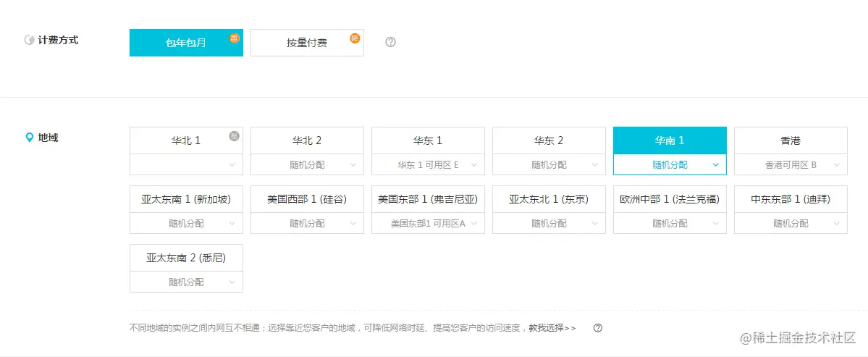Open zone dropdown under 亚太东南 1 (新加坡)
Image resolution: width=868 pixels, height=357 pixels.
[186, 223]
